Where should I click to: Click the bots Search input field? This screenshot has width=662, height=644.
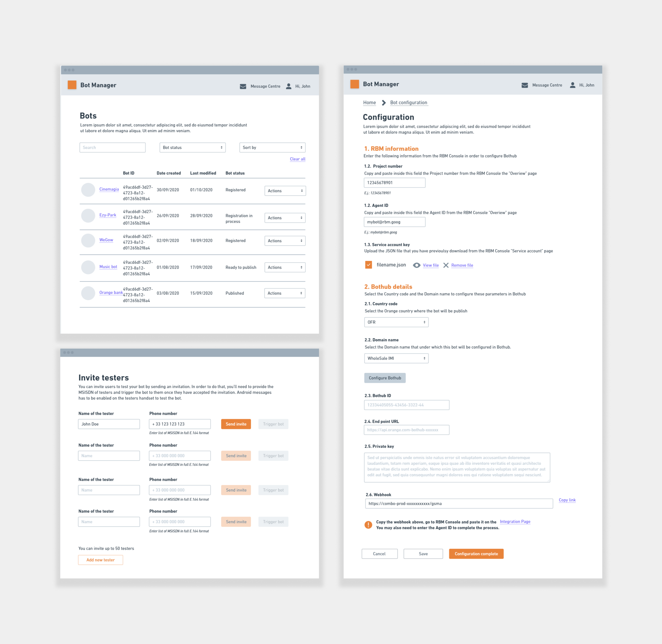pyautogui.click(x=112, y=147)
